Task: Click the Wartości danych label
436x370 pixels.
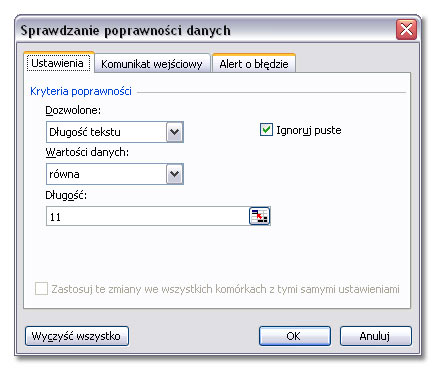Action: tap(87, 152)
